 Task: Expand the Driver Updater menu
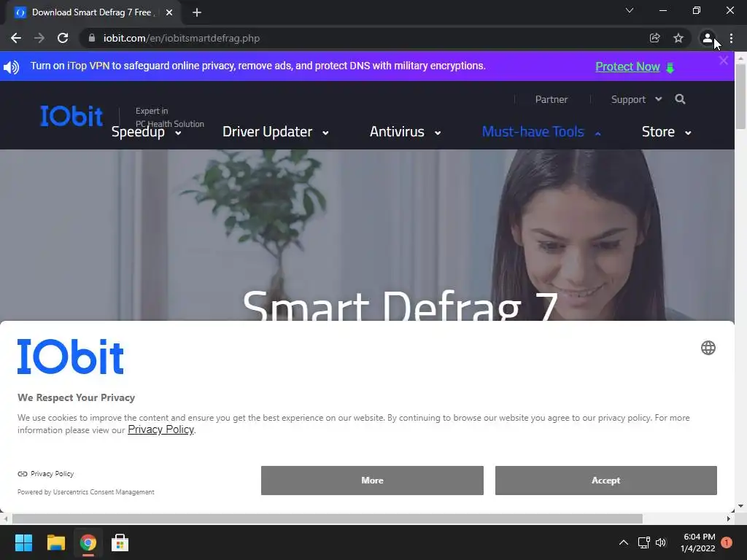(x=275, y=132)
